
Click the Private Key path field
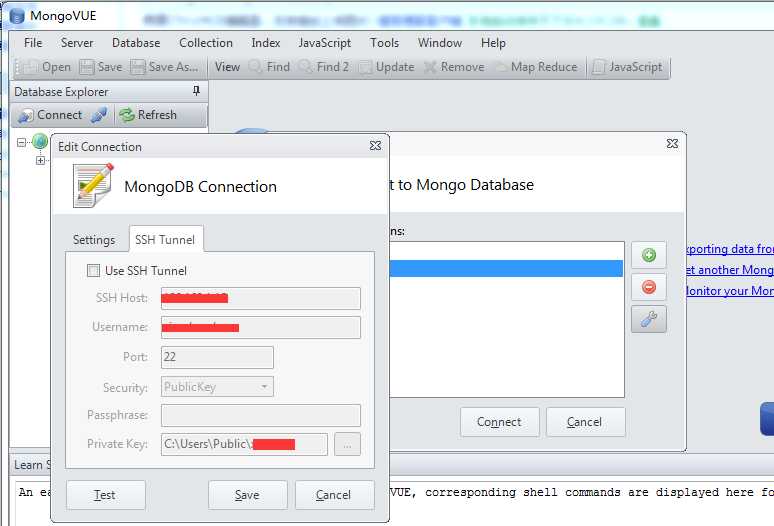(244, 444)
